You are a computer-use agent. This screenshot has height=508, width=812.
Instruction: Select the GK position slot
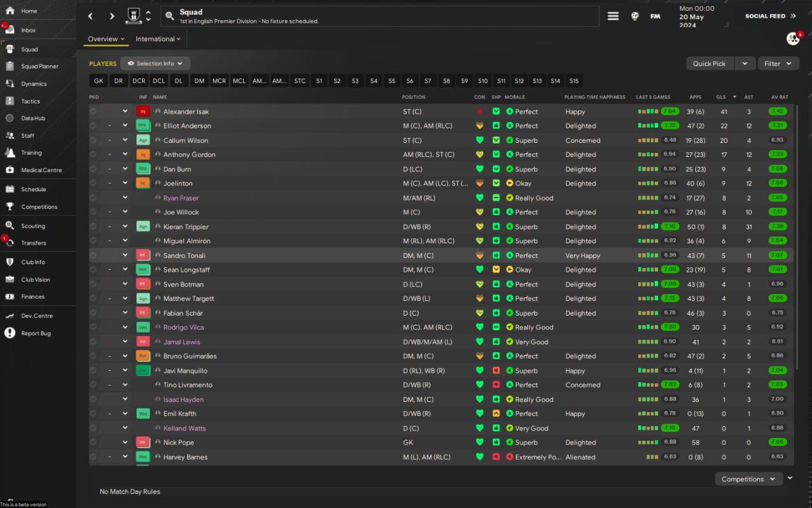coord(98,81)
